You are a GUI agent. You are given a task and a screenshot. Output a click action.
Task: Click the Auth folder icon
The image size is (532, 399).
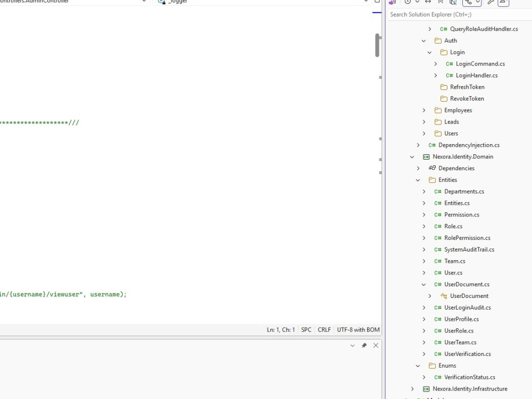pos(438,41)
